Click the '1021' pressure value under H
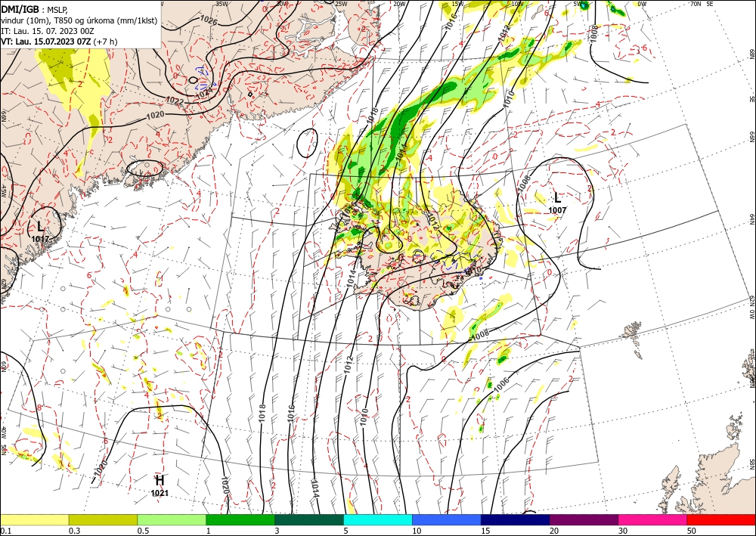756x536 pixels. pyautogui.click(x=160, y=493)
